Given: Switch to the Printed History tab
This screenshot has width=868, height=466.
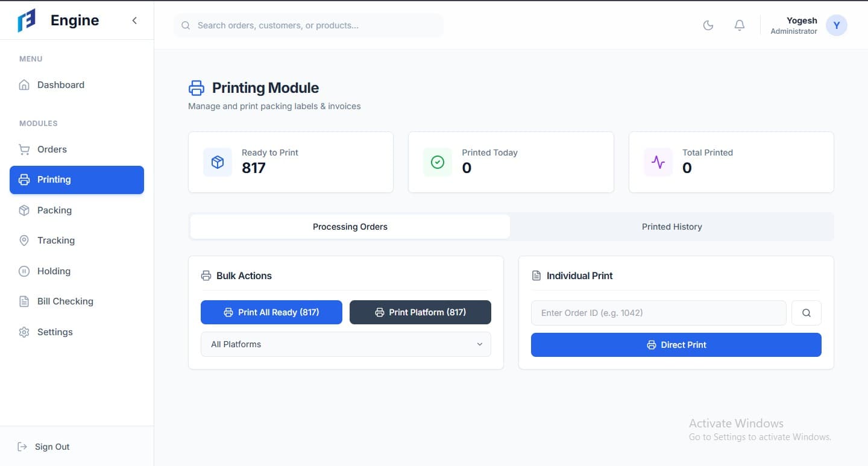Looking at the screenshot, I should pos(671,227).
